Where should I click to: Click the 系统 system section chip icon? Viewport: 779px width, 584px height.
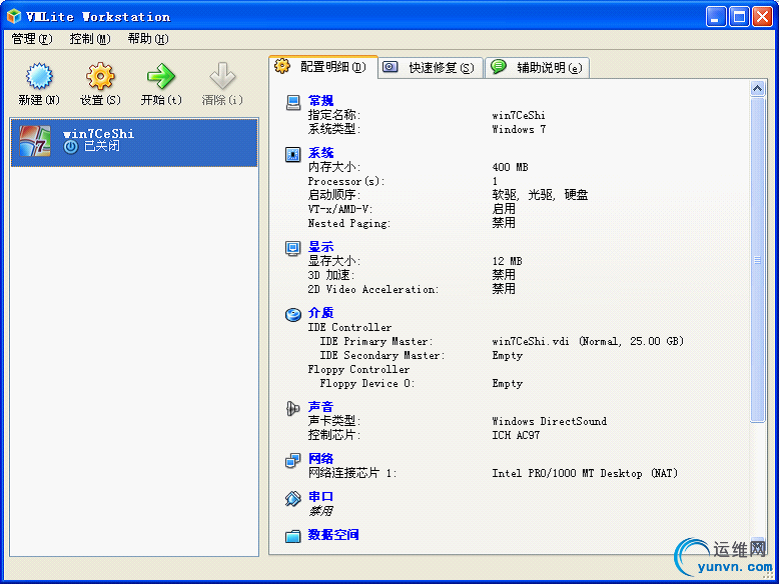(293, 155)
